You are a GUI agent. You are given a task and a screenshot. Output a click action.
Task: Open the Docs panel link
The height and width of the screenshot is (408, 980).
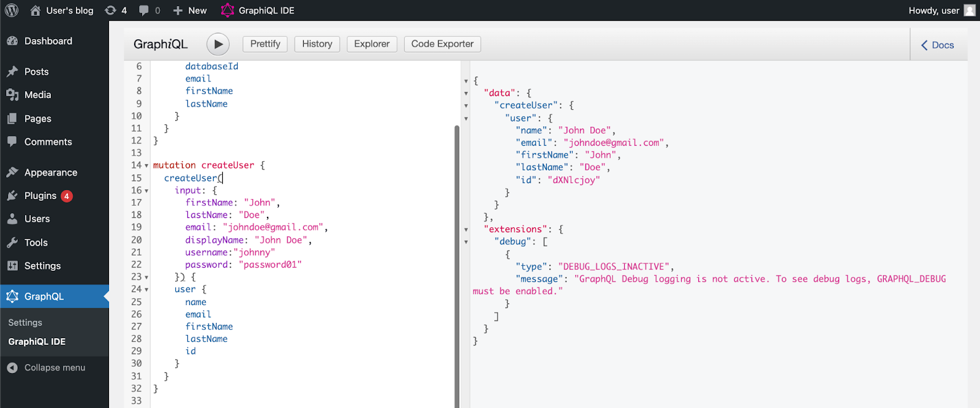coord(938,45)
